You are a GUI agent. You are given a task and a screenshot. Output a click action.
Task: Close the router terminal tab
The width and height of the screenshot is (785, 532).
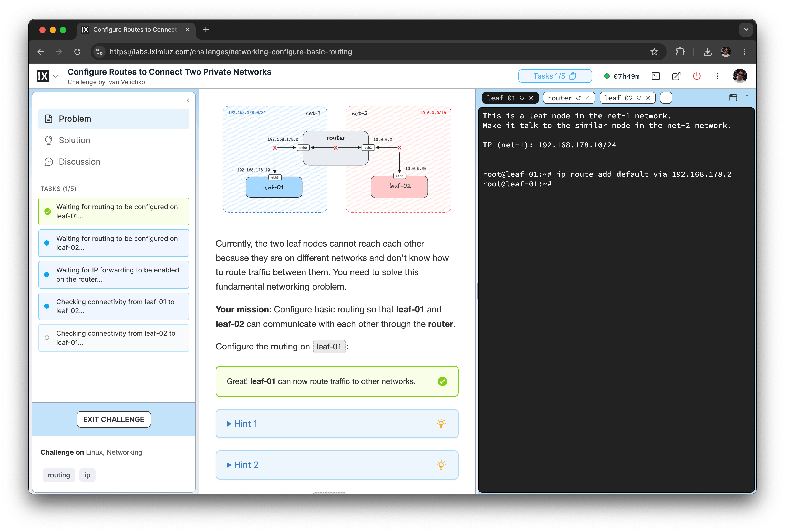587,98
